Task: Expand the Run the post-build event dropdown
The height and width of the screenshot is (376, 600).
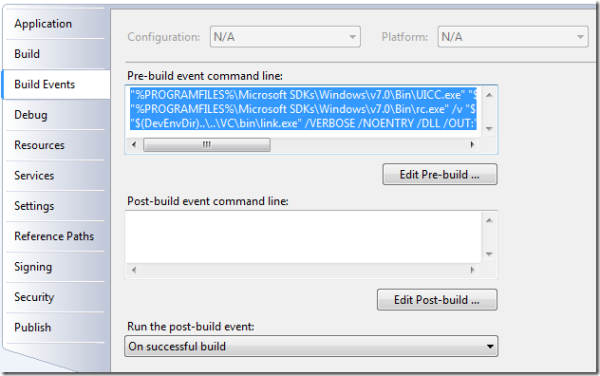Action: [311, 346]
